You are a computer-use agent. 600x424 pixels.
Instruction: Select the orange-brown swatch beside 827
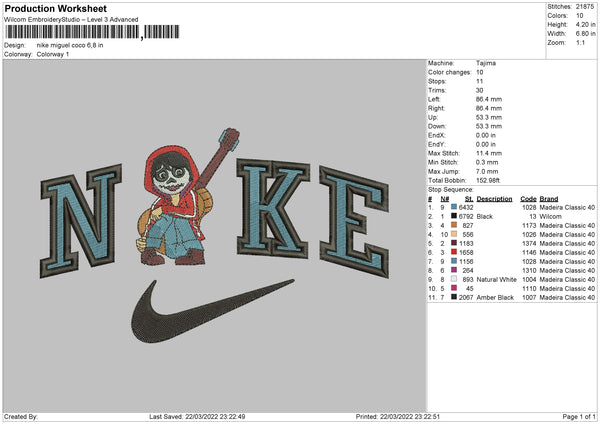click(454, 225)
